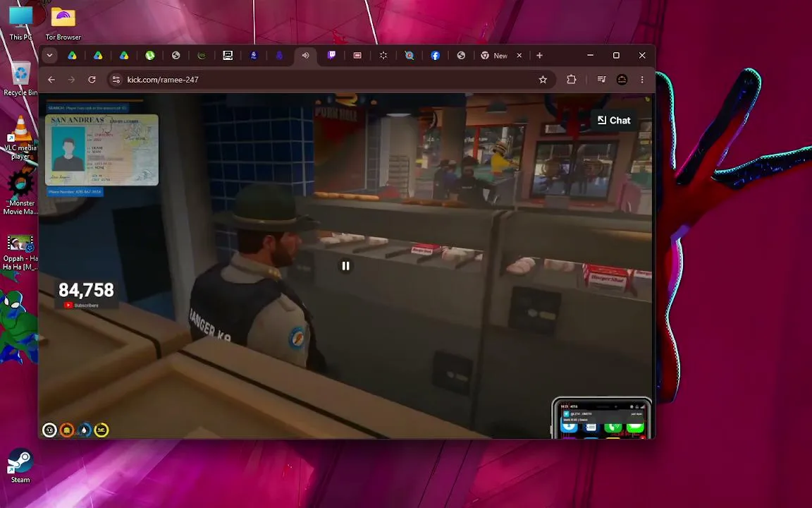The width and height of the screenshot is (812, 508).
Task: Mute the active tab via speaker icon
Action: 305,56
